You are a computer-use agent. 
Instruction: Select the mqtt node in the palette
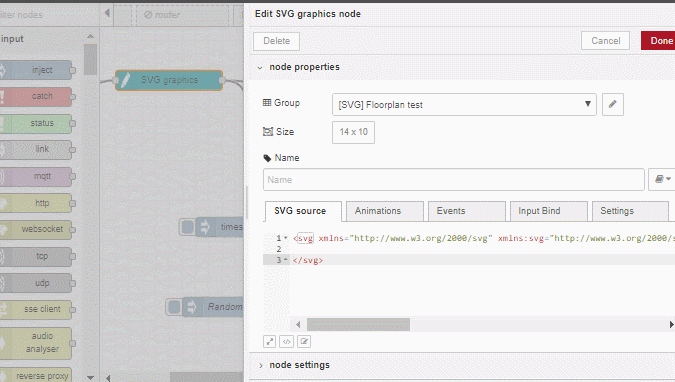pos(36,177)
